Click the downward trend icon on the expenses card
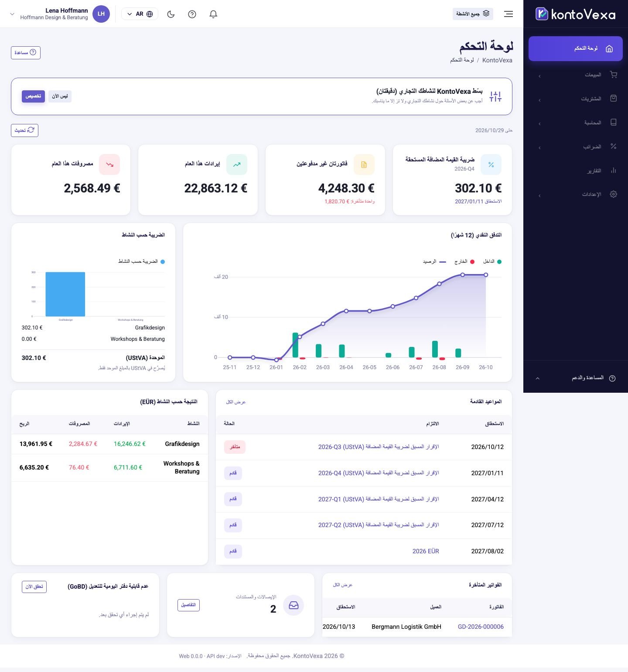Screen dimensions: 628x672 109,165
